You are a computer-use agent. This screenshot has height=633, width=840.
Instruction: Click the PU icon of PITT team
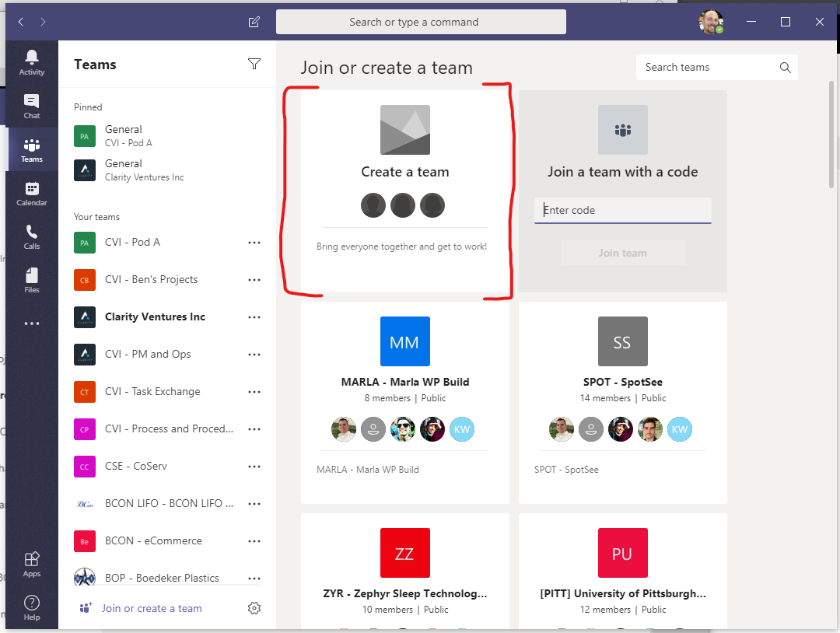[x=622, y=553]
